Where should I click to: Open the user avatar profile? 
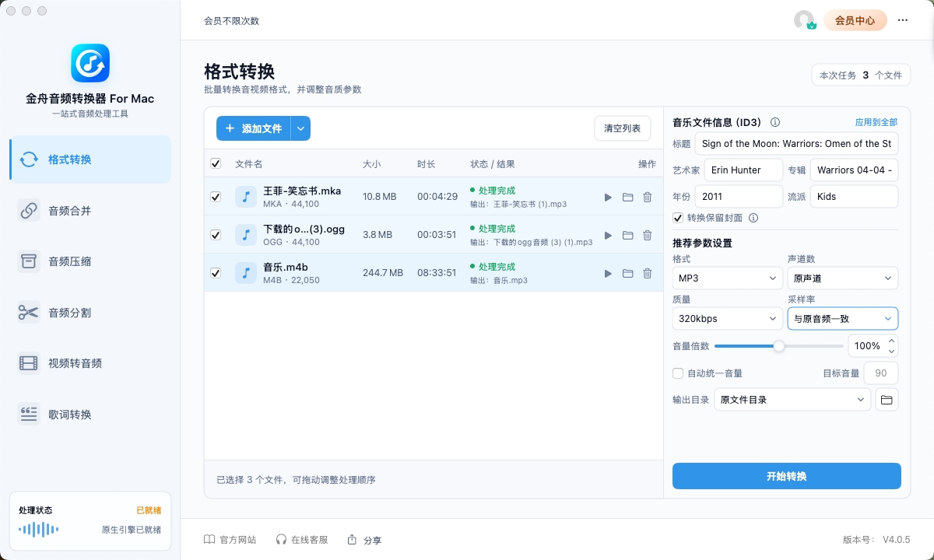pos(804,20)
